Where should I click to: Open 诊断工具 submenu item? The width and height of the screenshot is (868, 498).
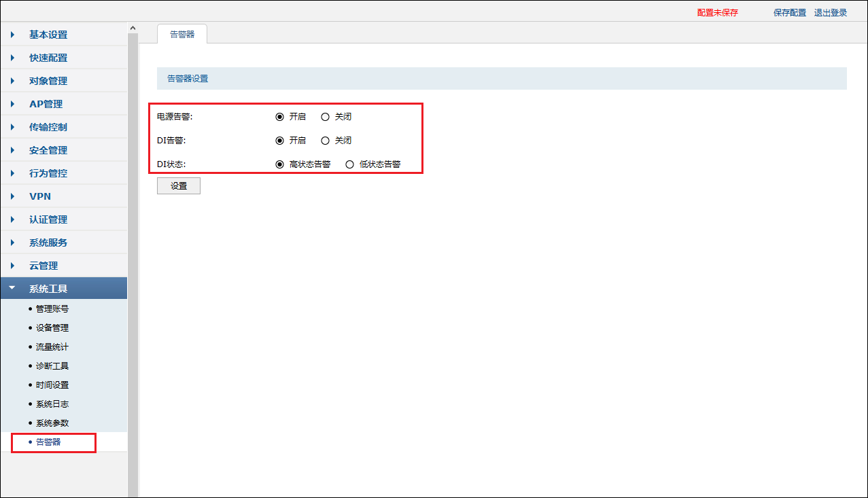point(52,366)
